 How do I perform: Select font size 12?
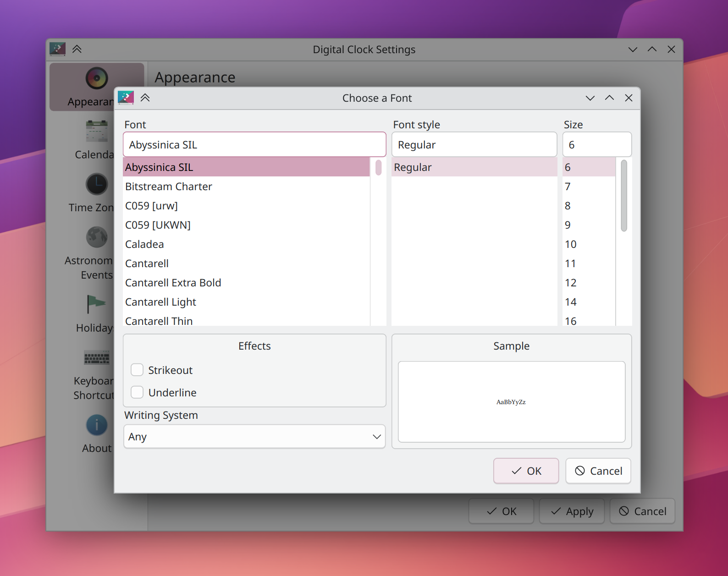click(x=571, y=283)
